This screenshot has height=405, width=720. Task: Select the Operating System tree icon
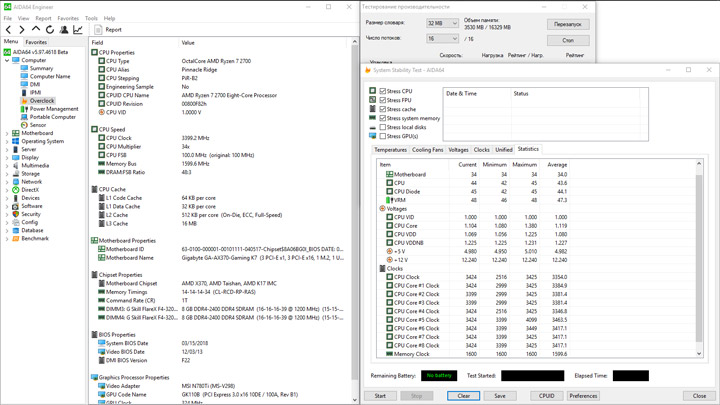pyautogui.click(x=16, y=141)
